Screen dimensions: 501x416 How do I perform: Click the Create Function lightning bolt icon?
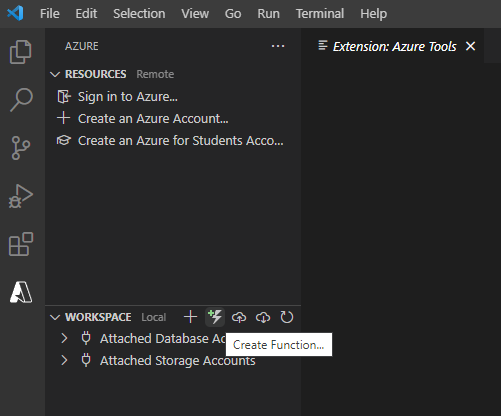(x=215, y=317)
